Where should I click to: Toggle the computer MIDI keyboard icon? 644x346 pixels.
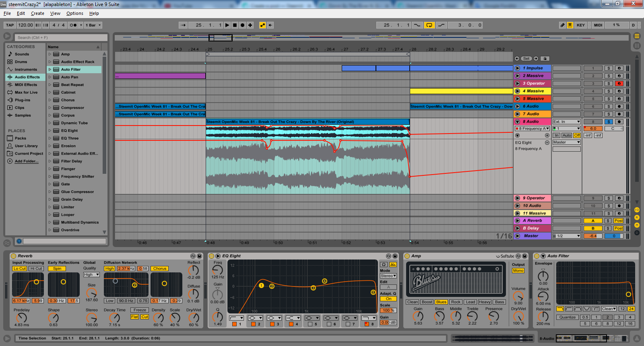coord(570,25)
